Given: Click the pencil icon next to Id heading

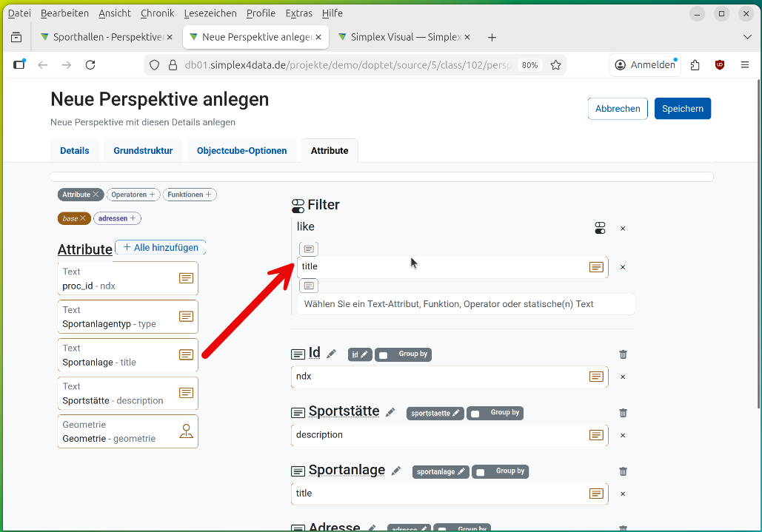Looking at the screenshot, I should pos(331,354).
